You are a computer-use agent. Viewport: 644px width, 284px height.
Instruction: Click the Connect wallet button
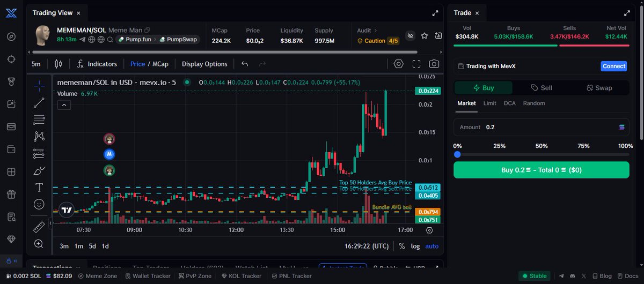[x=614, y=66]
